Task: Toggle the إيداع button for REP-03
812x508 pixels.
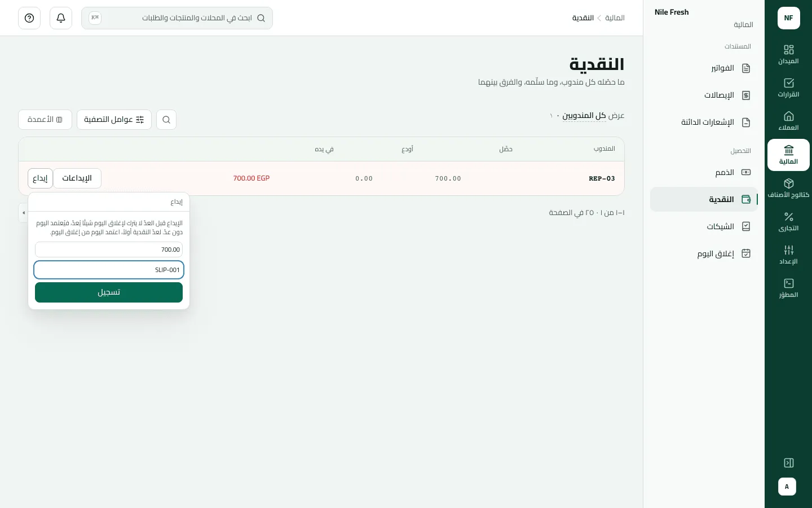Action: (40, 178)
